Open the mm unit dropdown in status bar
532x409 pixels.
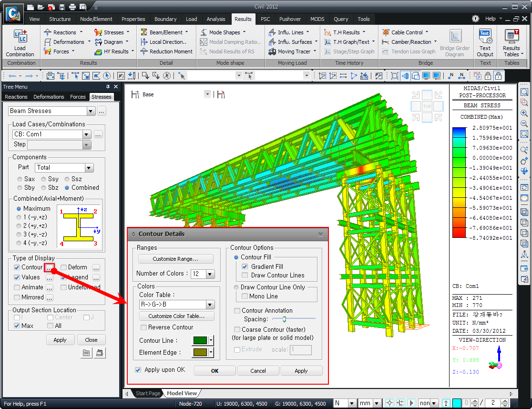377,403
